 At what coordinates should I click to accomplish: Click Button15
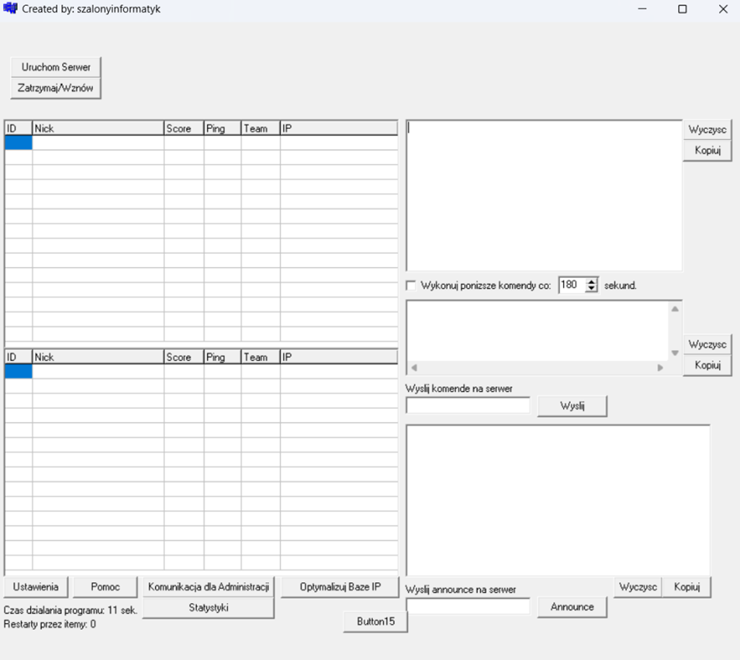(x=375, y=621)
